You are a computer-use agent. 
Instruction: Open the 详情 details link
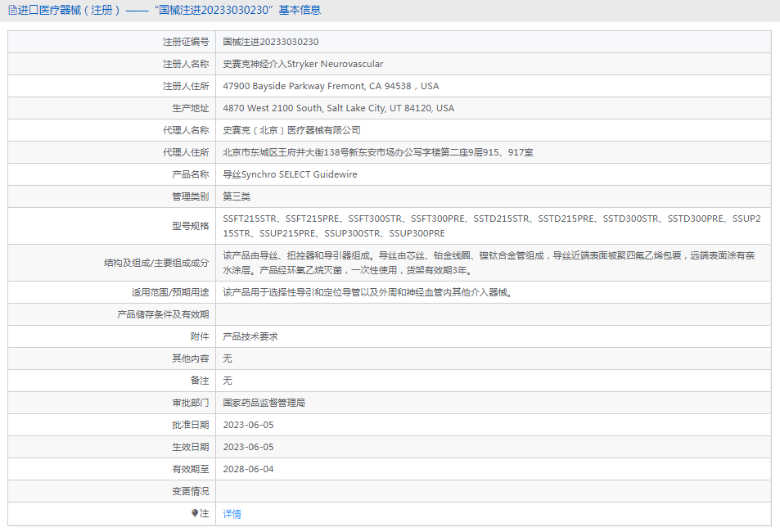pos(232,514)
